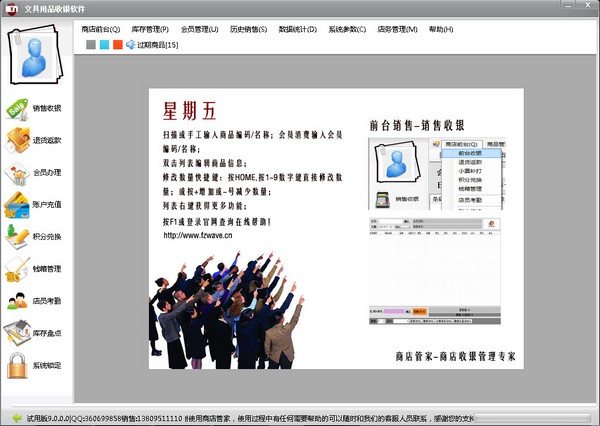Click the 店员考勤 sidebar label

coord(47,301)
